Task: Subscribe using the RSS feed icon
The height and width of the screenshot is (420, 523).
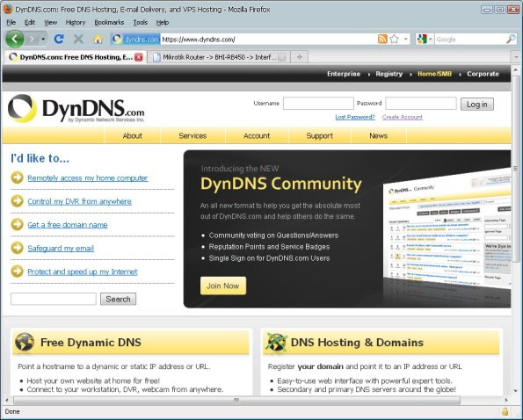Action: [382, 39]
